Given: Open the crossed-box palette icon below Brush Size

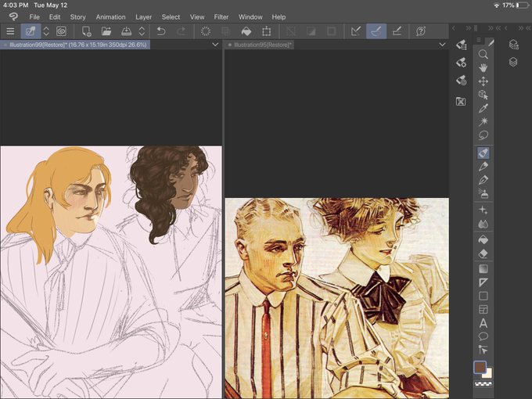Looking at the screenshot, I should click(x=461, y=102).
